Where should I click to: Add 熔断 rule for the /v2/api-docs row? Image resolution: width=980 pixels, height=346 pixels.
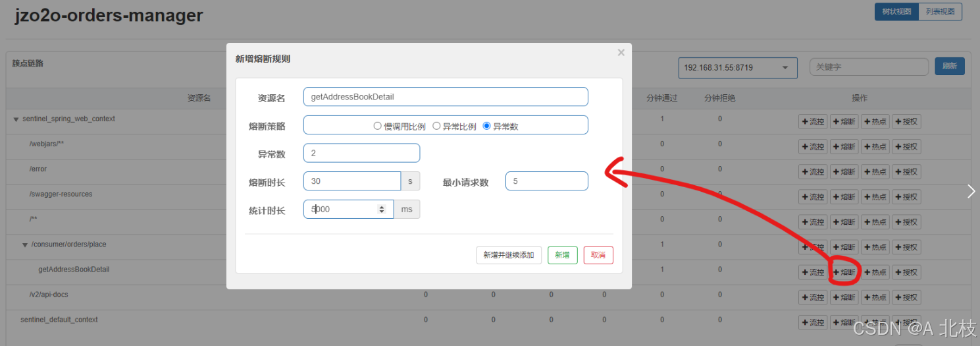click(x=844, y=297)
